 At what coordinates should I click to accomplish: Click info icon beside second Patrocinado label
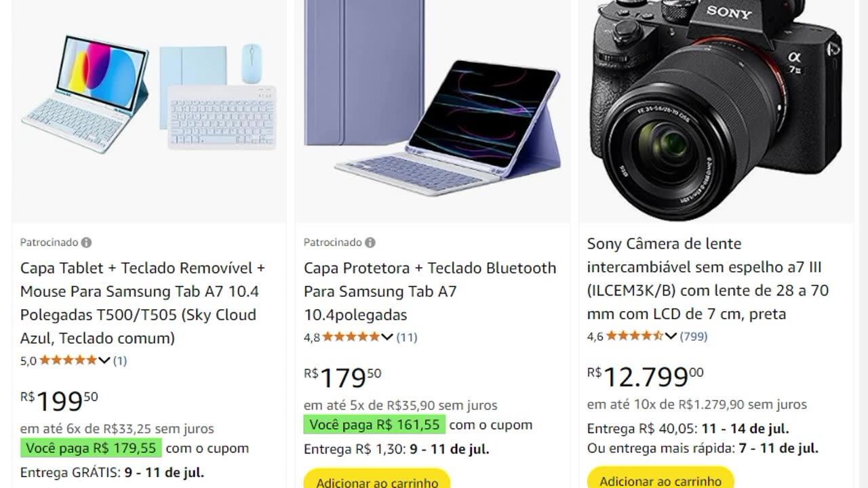370,243
